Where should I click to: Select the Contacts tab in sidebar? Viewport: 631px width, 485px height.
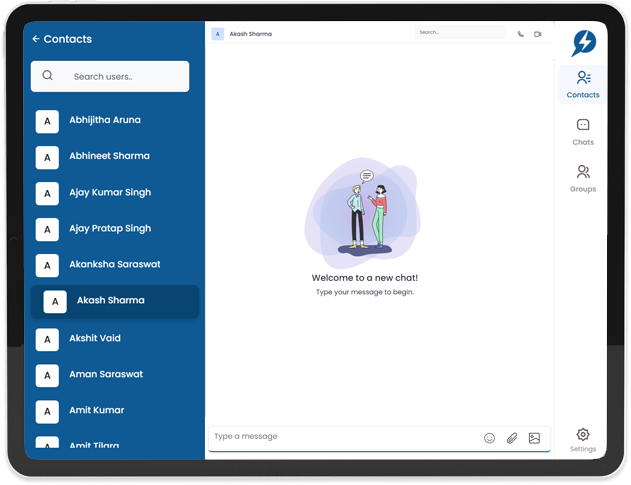coord(583,84)
